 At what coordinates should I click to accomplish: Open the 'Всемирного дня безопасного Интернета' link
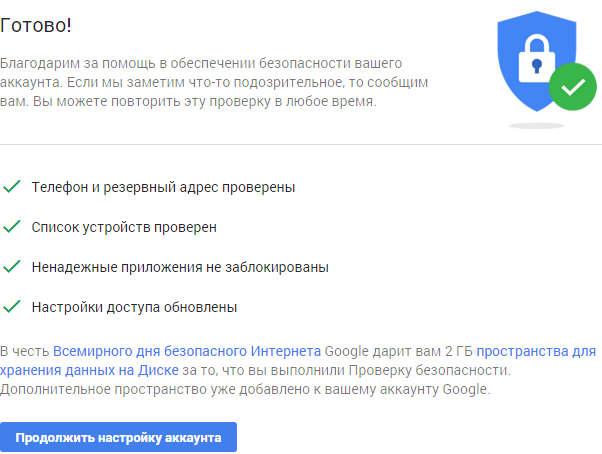click(187, 352)
